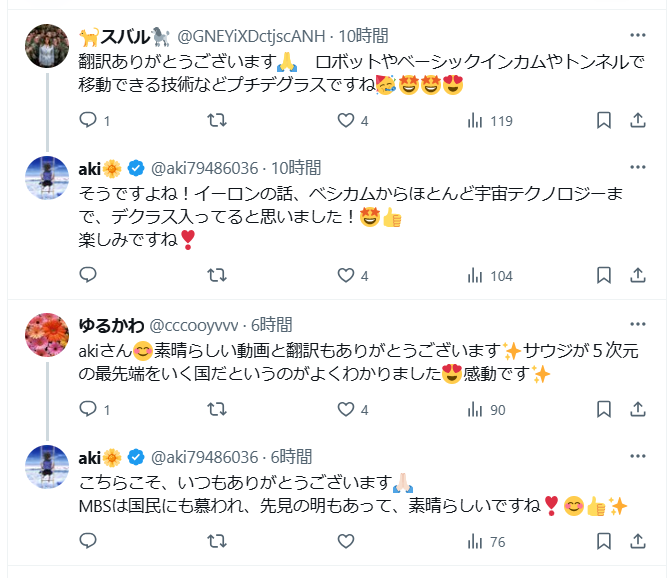Click ゆるかわ's flower profile picture
Viewport: 668px width, 578px height.
point(46,334)
